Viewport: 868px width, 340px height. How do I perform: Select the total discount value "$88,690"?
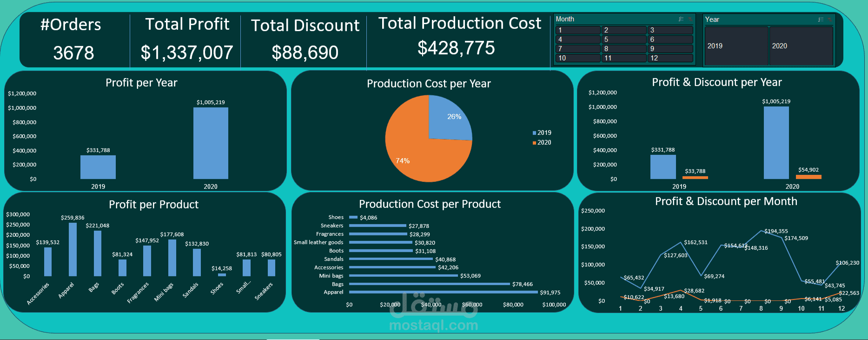click(305, 53)
